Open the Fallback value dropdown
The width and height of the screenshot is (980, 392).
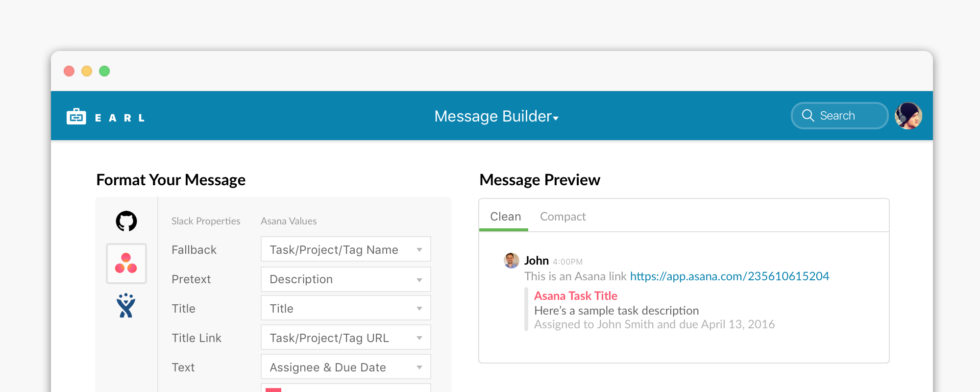346,249
